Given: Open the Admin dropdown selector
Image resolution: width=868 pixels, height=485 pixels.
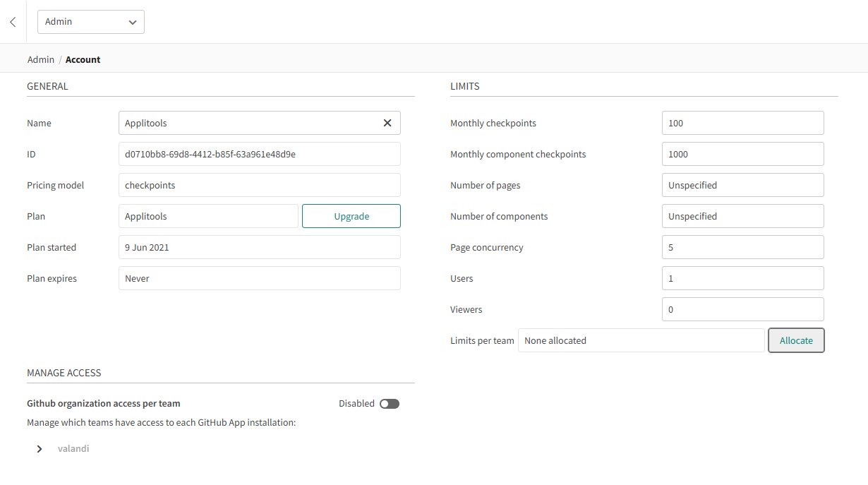Looking at the screenshot, I should [x=91, y=22].
